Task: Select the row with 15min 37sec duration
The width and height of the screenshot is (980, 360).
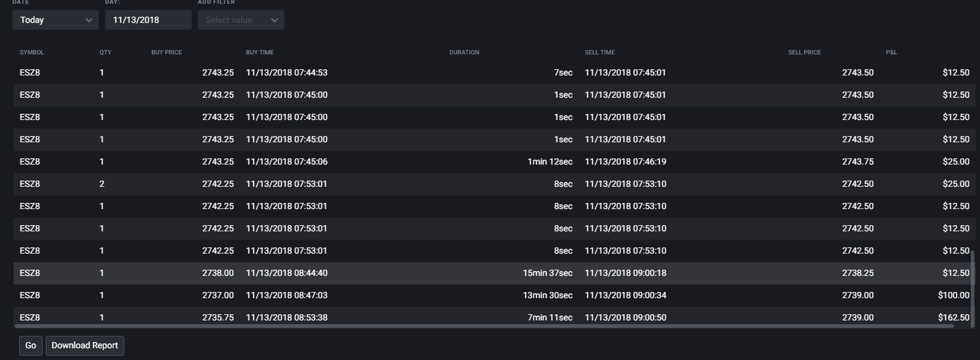Action: 492,273
